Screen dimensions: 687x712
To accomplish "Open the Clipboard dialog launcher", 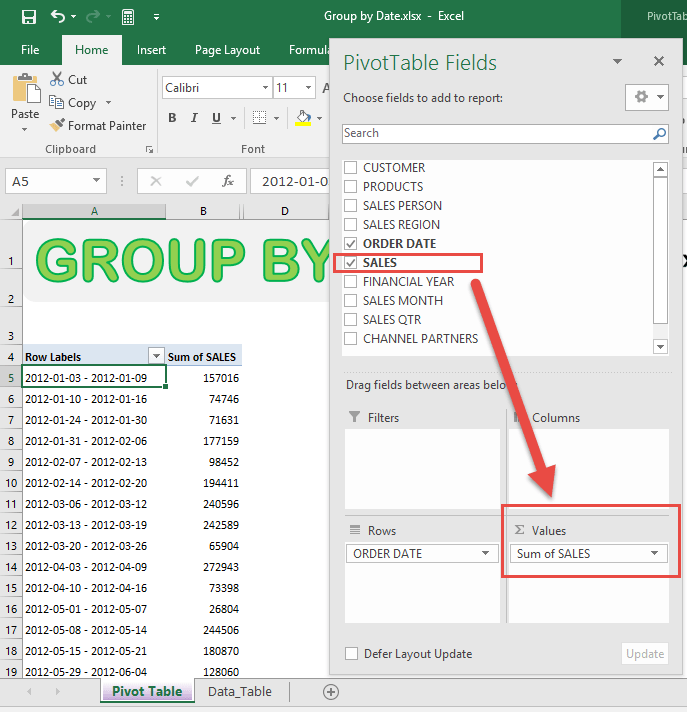I will (149, 149).
